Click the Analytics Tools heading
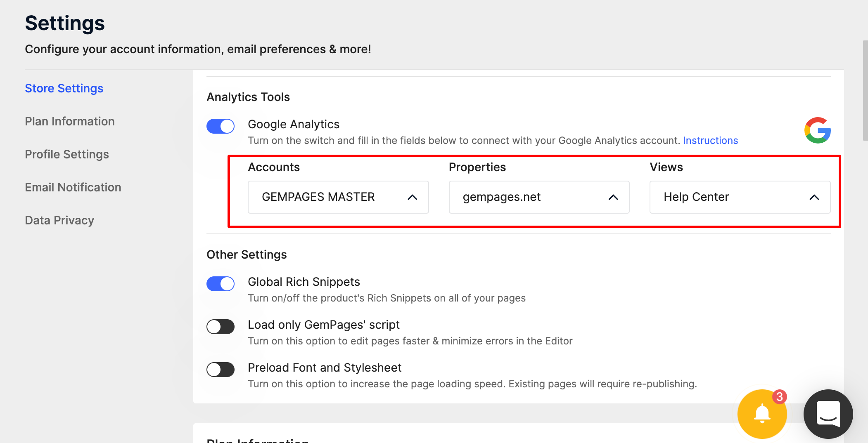The image size is (868, 443). point(248,97)
